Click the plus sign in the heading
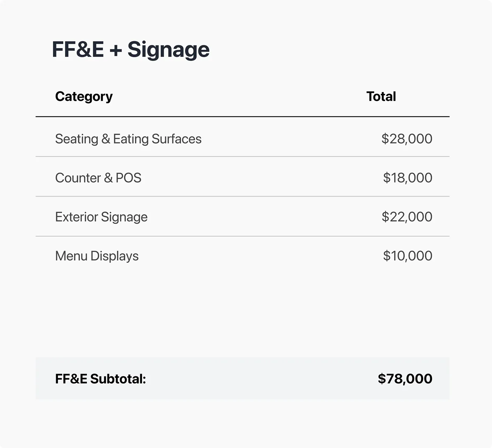Image resolution: width=492 pixels, height=448 pixels. 115,50
